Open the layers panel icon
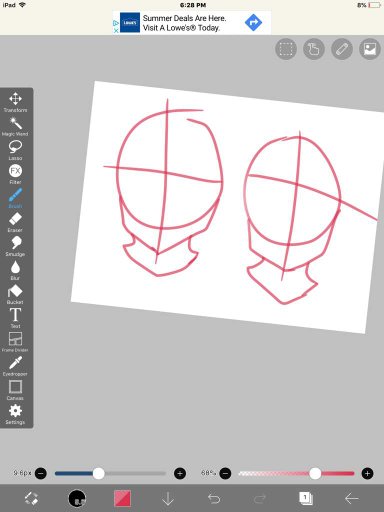This screenshot has width=384, height=512. (306, 498)
